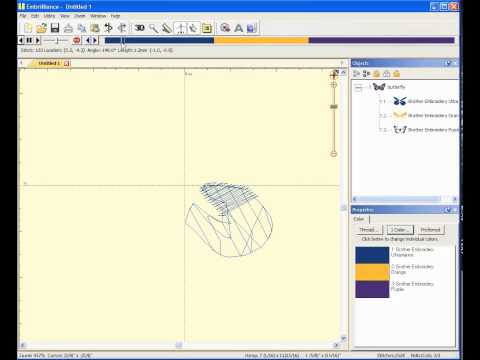Save the design with the floppy disk icon
480x360 pixels.
[x=55, y=28]
